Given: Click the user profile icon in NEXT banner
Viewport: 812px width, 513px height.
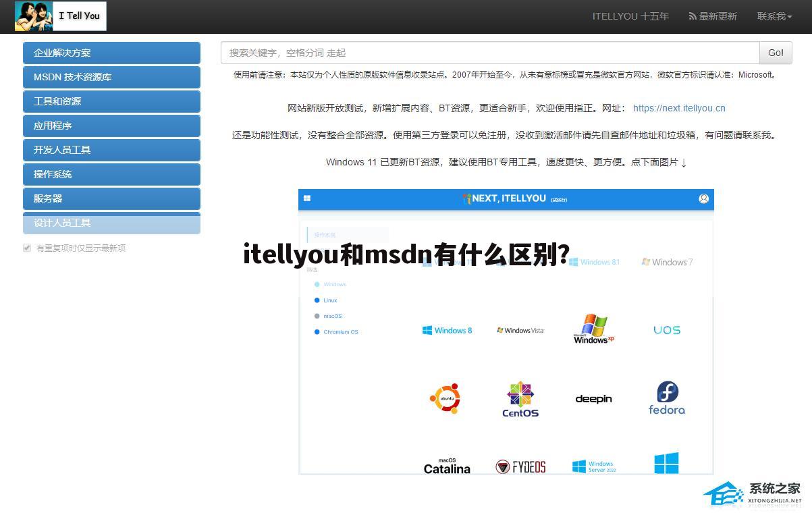Looking at the screenshot, I should [703, 198].
